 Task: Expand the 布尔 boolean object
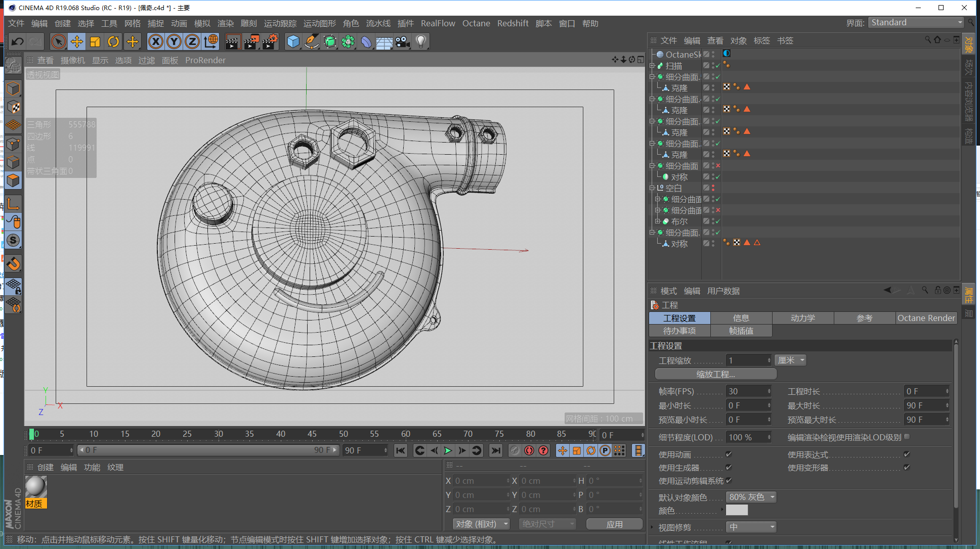(x=658, y=221)
